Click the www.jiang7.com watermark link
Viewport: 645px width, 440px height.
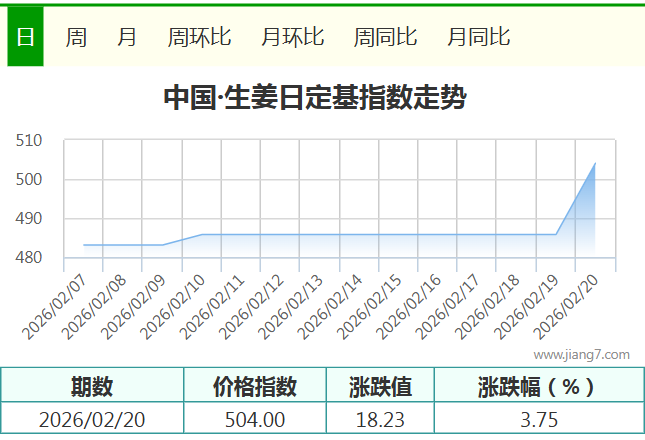pos(581,354)
